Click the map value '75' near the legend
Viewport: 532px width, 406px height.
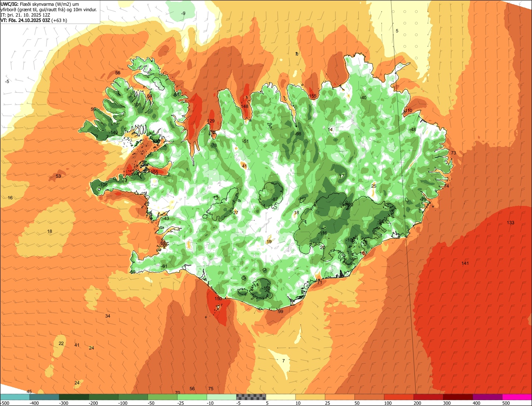coord(211,389)
